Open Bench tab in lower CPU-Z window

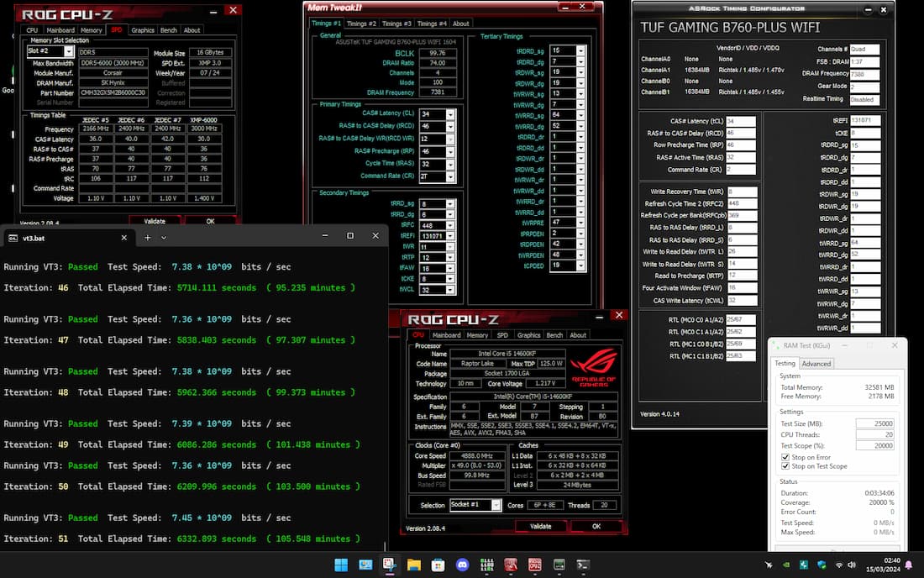[554, 335]
